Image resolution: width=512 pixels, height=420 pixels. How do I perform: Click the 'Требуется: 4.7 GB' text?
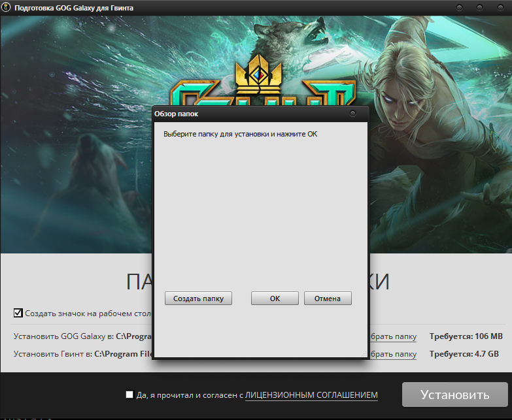tap(464, 354)
